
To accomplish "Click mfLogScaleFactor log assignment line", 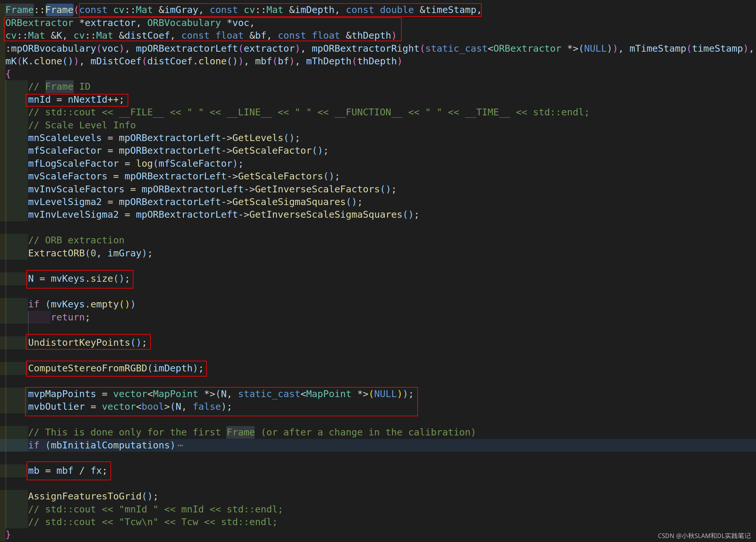I will click(135, 163).
